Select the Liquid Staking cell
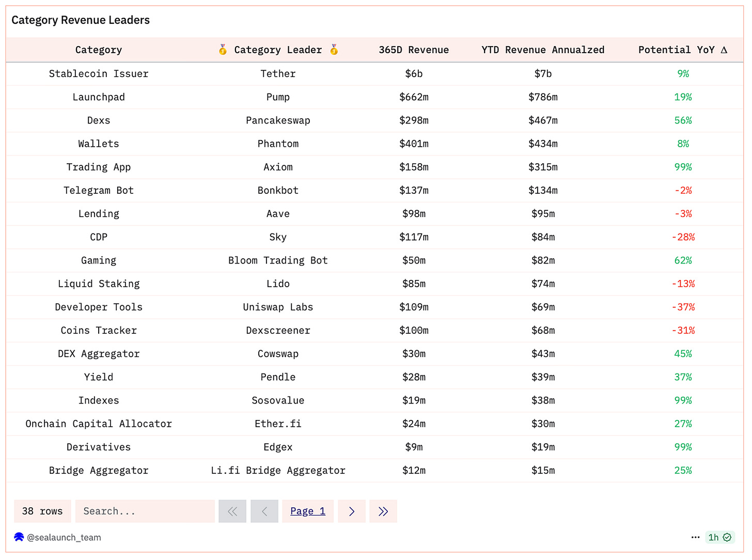Image resolution: width=752 pixels, height=560 pixels. pyautogui.click(x=99, y=284)
